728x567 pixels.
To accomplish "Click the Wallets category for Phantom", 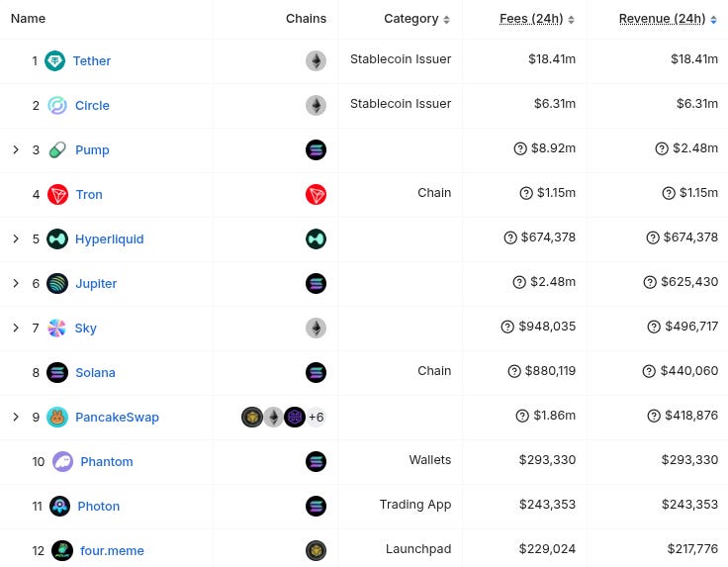I will (430, 460).
